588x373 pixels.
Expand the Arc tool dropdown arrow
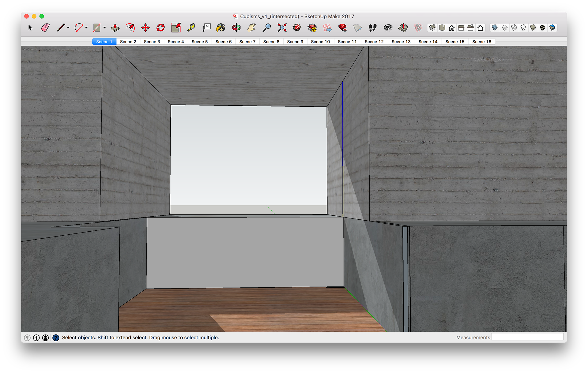86,28
